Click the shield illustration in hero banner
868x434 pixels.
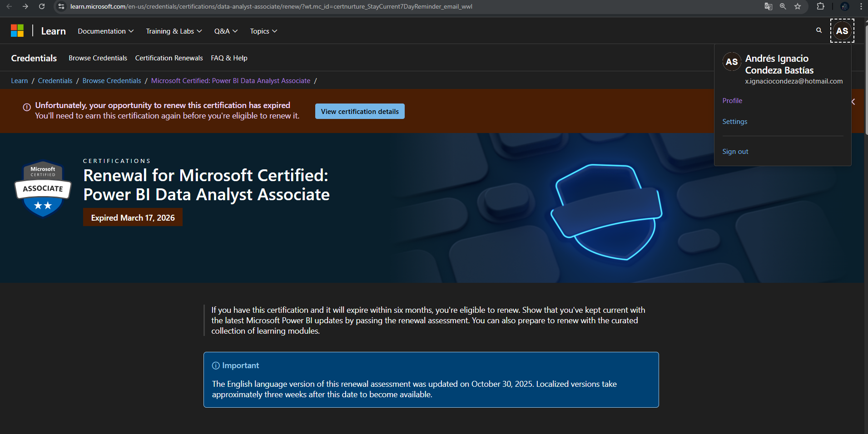tap(606, 212)
